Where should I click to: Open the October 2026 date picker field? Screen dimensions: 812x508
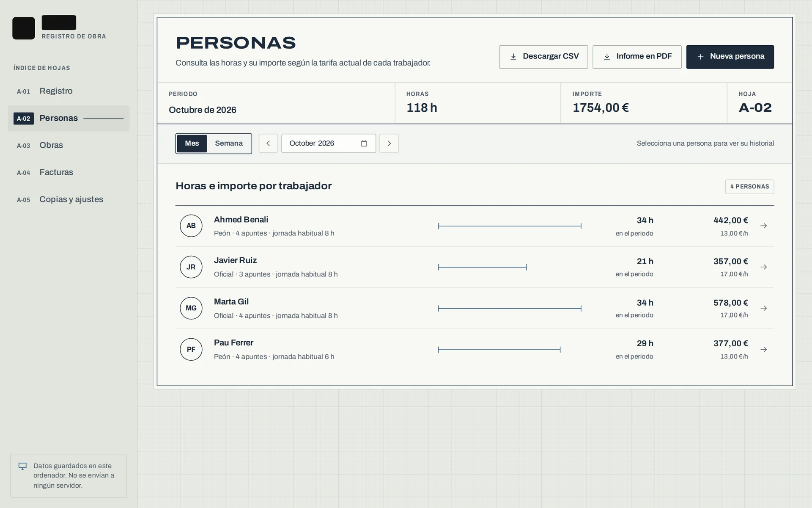tap(329, 144)
